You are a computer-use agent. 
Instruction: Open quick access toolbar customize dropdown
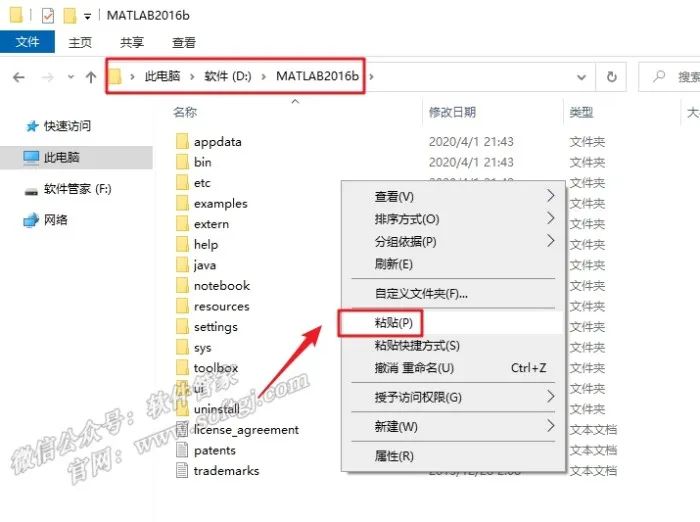(88, 17)
